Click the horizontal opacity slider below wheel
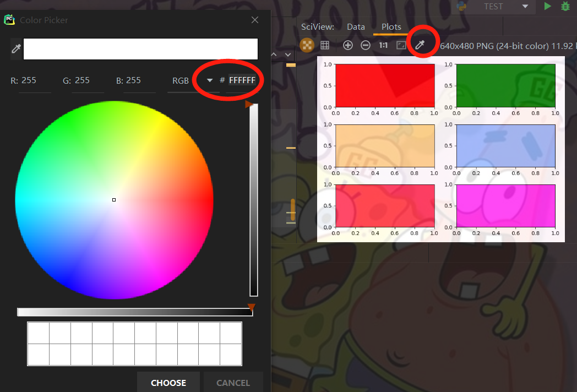 pos(135,312)
